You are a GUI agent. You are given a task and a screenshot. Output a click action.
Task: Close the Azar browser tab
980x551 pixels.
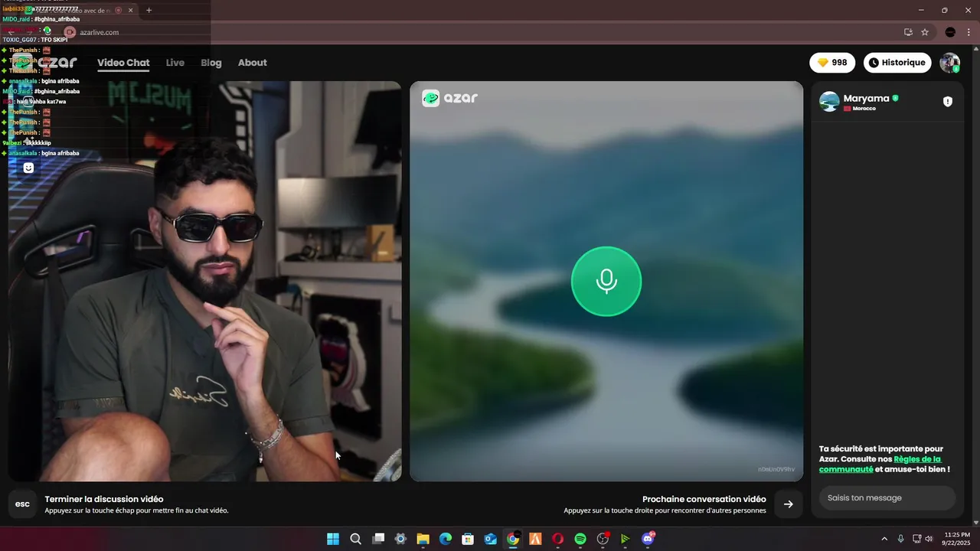coord(131,10)
